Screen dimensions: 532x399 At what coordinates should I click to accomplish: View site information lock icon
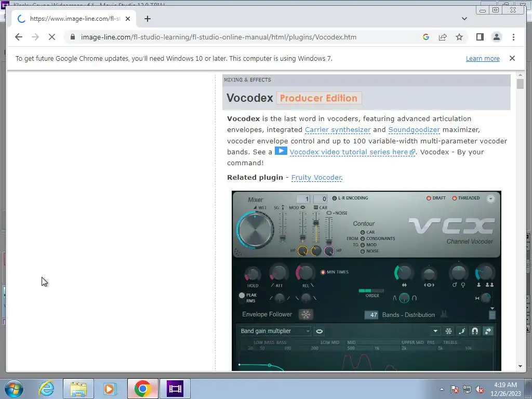(73, 37)
